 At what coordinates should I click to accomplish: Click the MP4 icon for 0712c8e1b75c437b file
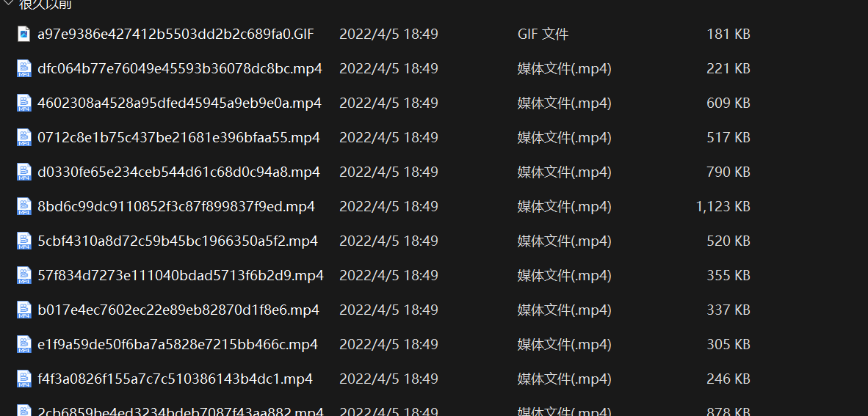click(x=24, y=137)
